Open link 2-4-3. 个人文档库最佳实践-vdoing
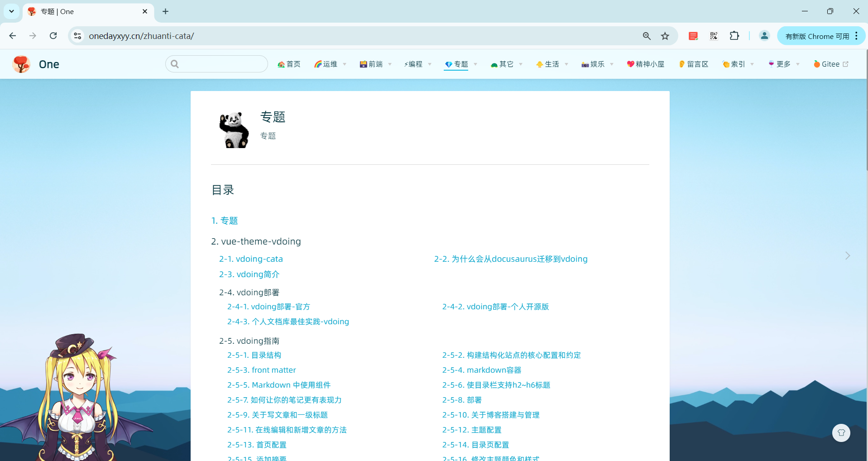The width and height of the screenshot is (868, 461). point(288,322)
